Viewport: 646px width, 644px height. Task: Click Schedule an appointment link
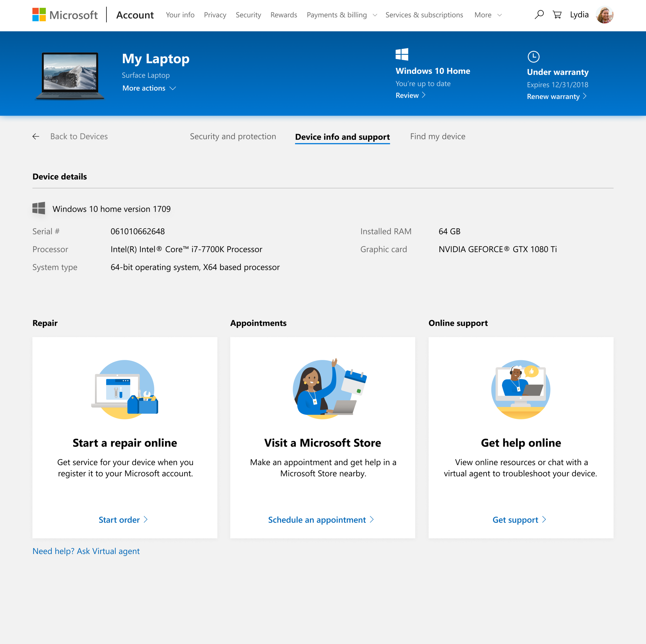pos(321,520)
